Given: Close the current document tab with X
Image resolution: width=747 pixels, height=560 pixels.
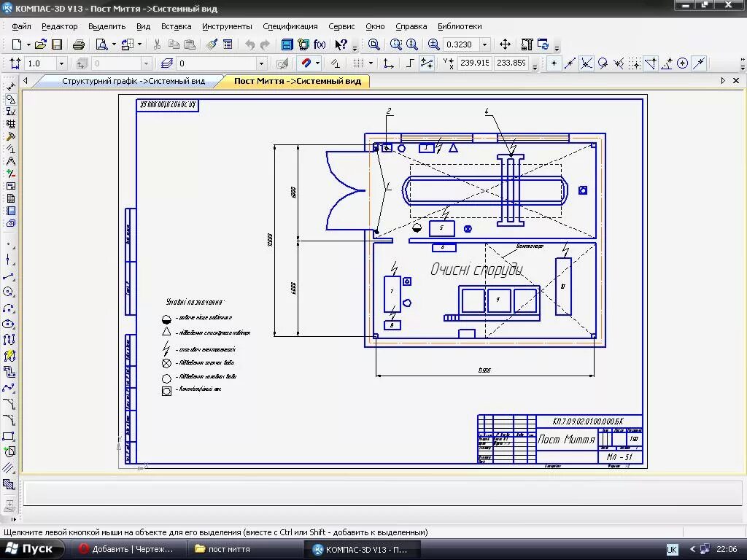Looking at the screenshot, I should point(736,81).
